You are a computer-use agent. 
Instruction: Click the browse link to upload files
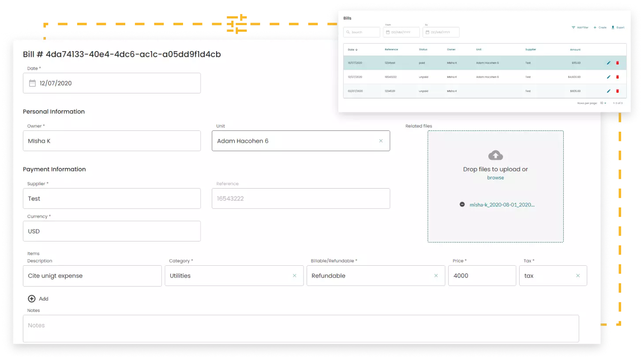495,178
